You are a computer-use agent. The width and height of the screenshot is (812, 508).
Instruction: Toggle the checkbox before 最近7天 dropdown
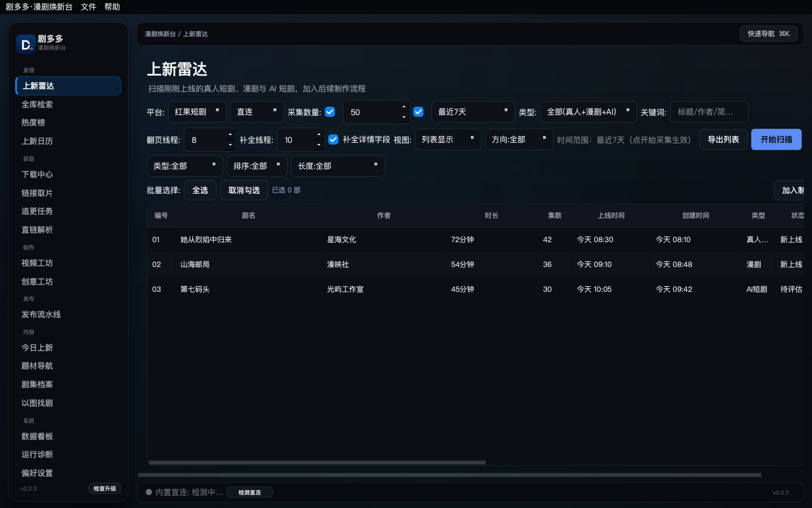tap(418, 112)
